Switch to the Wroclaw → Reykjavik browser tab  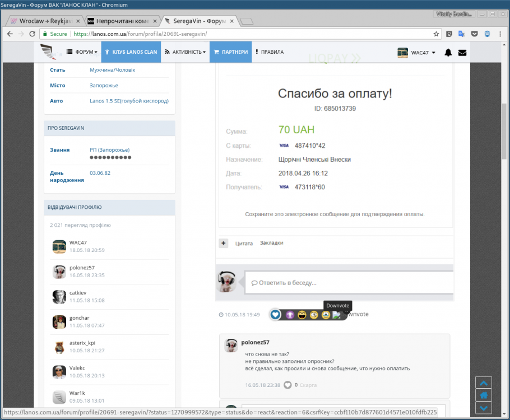click(44, 21)
